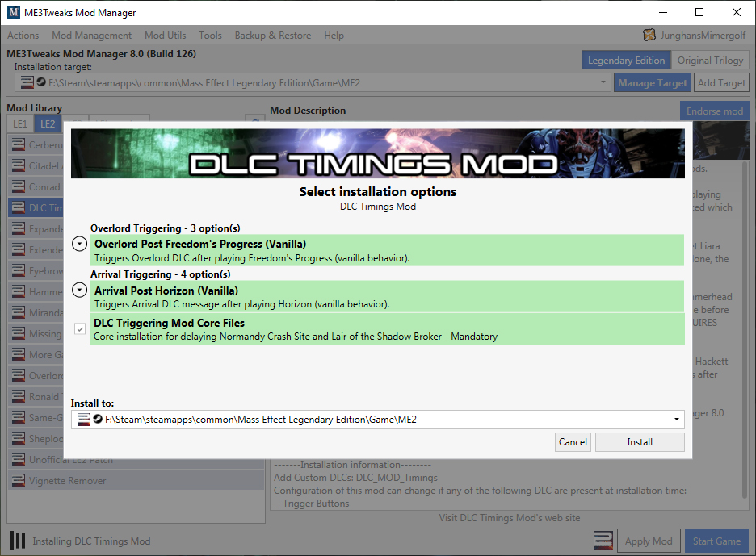The width and height of the screenshot is (756, 556).
Task: Click the Install to path field
Action: pyautogui.click(x=377, y=420)
